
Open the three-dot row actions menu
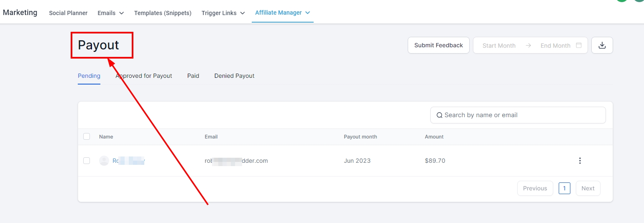click(x=580, y=161)
